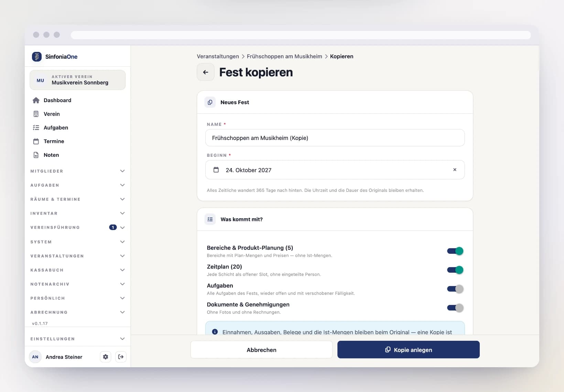
Task: Click the Verein building icon
Action: point(36,114)
